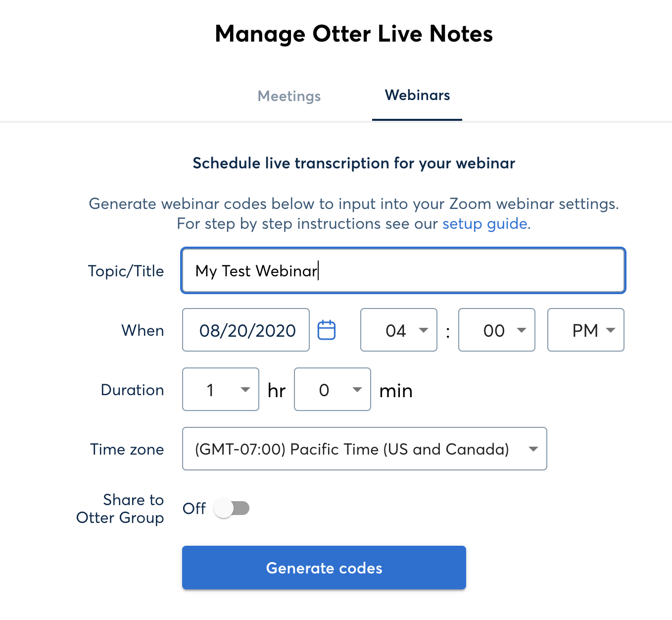Open the minutes dropdown showing 00
The image size is (672, 620).
pos(496,330)
